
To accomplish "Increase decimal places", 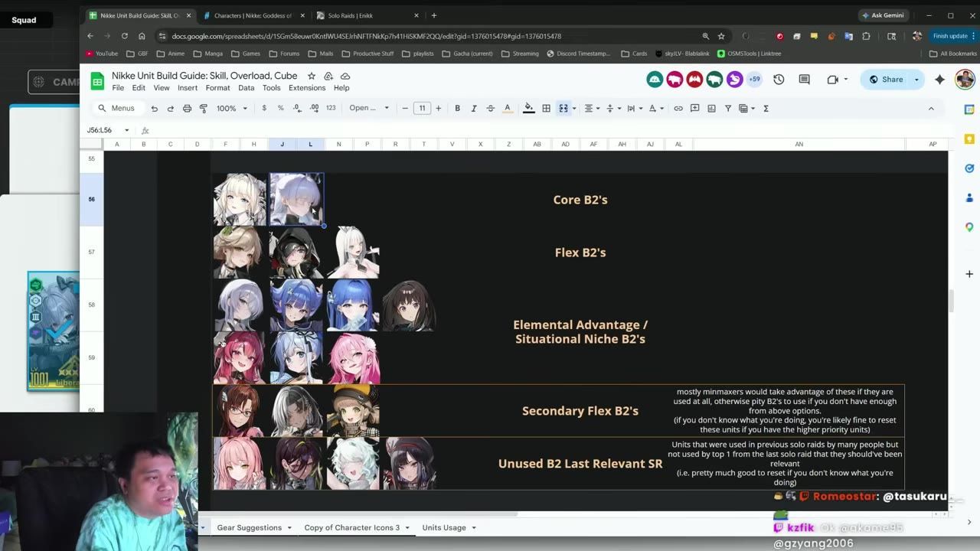I will (x=314, y=109).
